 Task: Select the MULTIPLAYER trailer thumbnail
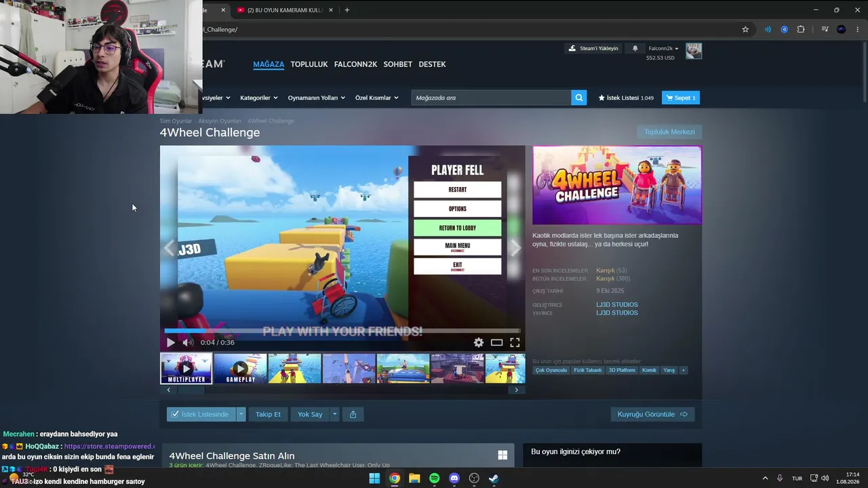point(186,368)
